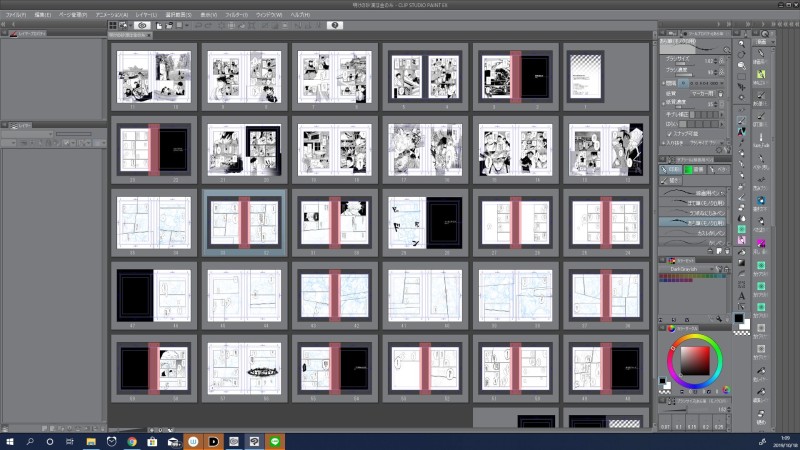Toggle the lock next to マーカー用 paper texture
This screenshot has height=450, width=800.
(x=720, y=93)
